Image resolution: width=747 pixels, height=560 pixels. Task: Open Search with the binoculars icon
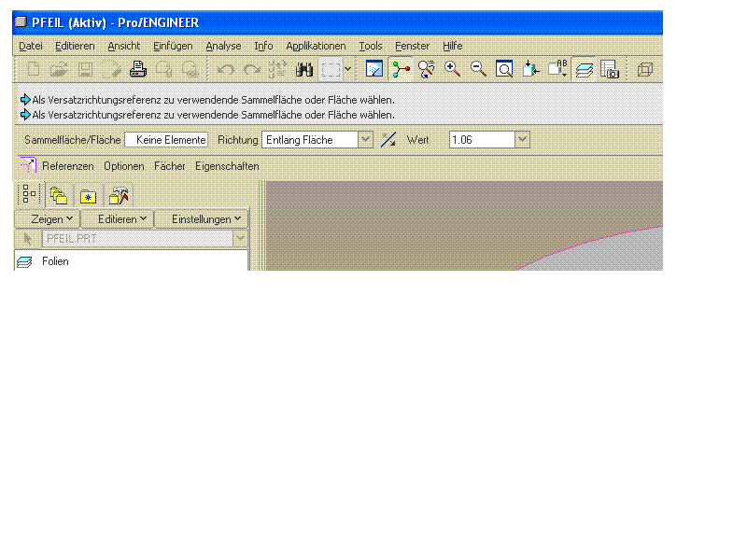(304, 69)
